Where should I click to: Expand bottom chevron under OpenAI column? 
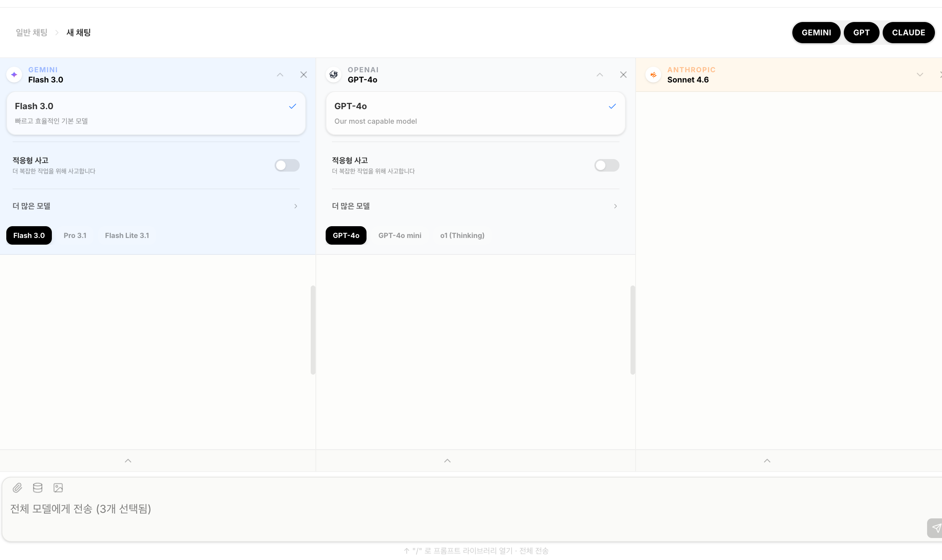(447, 461)
